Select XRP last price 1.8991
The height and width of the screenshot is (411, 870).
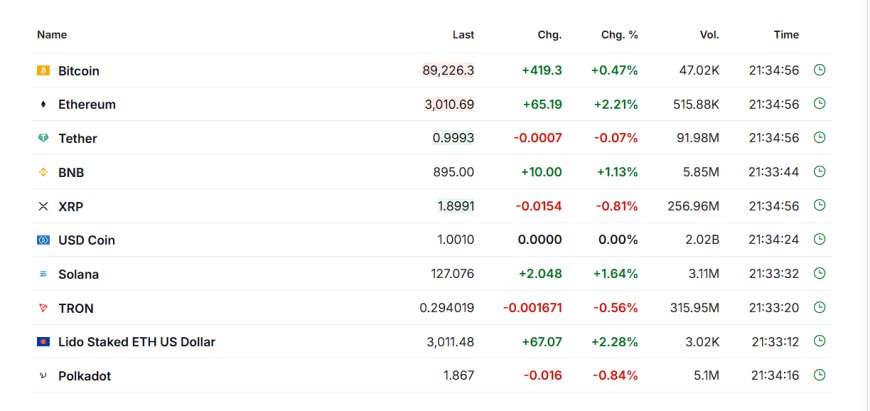tap(456, 206)
